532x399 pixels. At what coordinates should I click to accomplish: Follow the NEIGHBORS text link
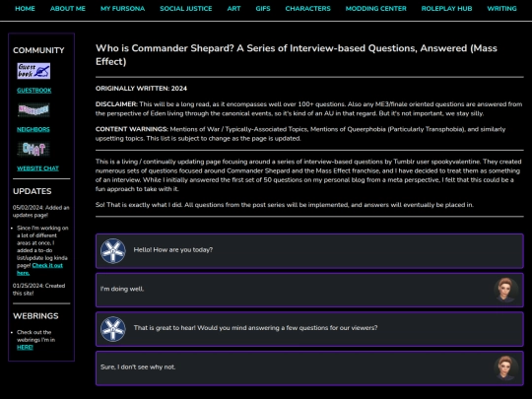tap(33, 129)
